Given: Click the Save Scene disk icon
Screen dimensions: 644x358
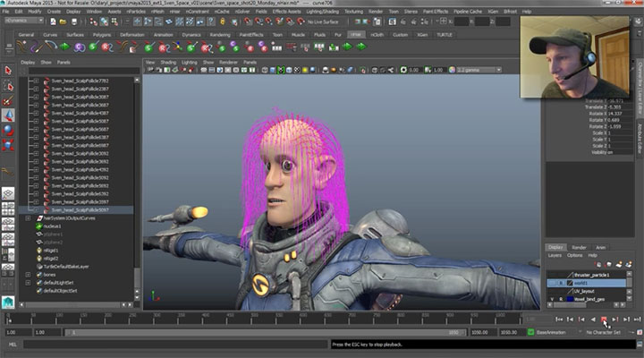Looking at the screenshot, I should [74, 21].
